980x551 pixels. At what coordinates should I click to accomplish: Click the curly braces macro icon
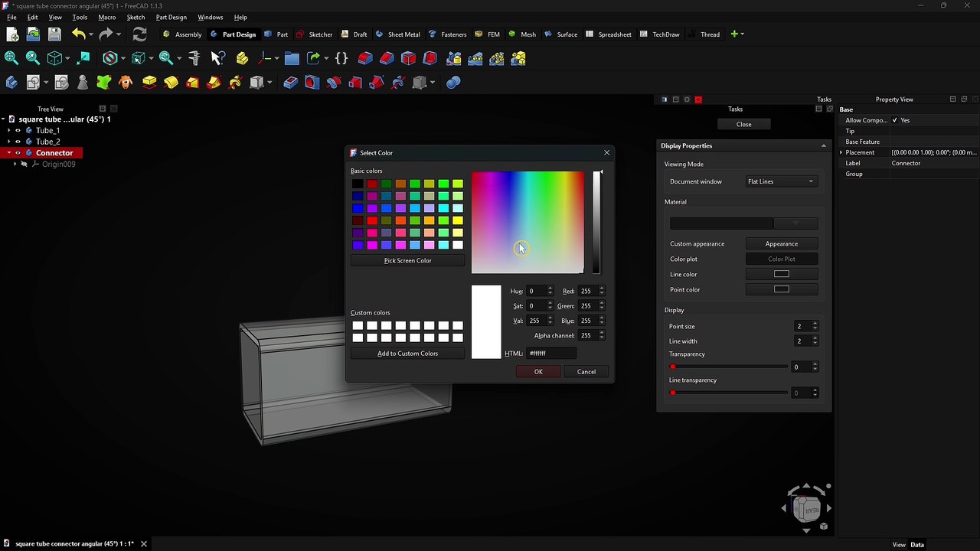pyautogui.click(x=341, y=58)
